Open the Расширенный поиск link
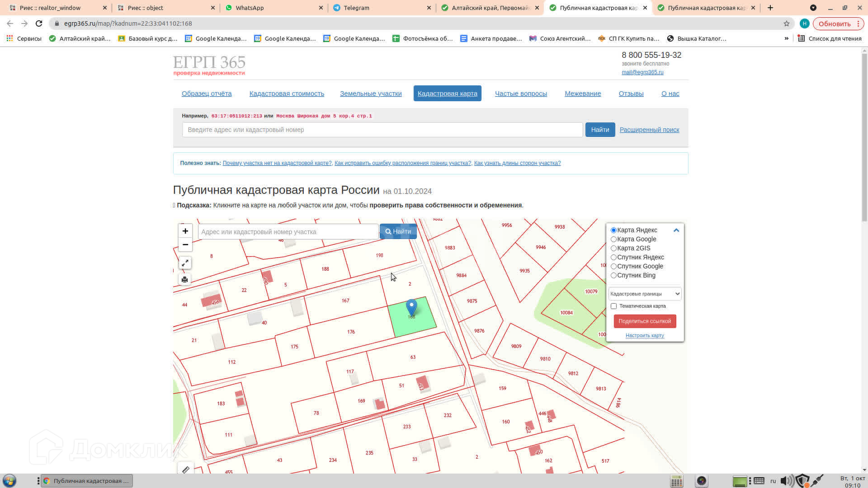 pyautogui.click(x=649, y=130)
